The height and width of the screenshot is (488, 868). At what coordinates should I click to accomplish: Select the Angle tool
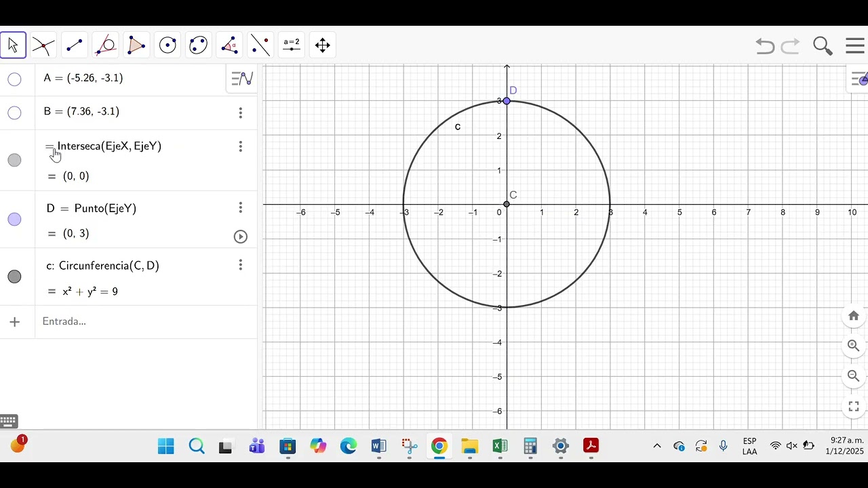(x=229, y=45)
